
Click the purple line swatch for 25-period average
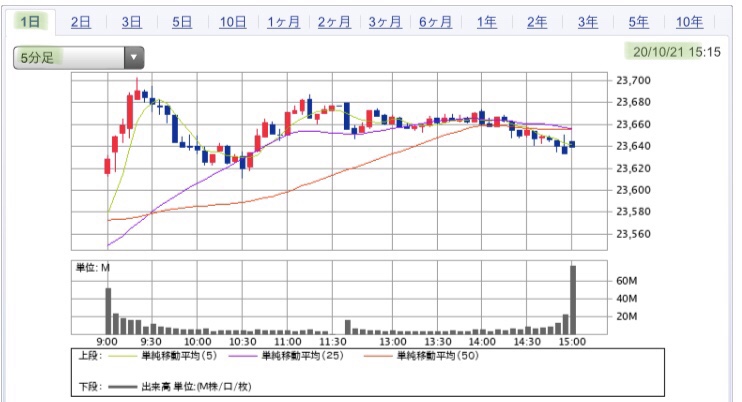[243, 356]
